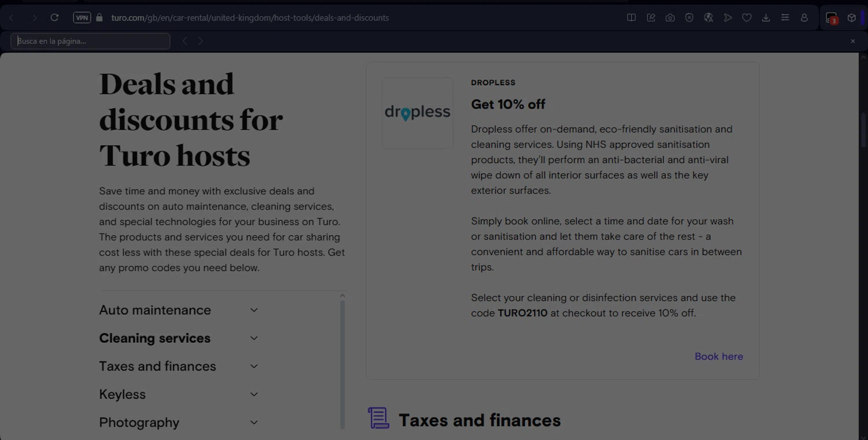Open the profile account icon
The image size is (868, 440).
click(x=804, y=18)
